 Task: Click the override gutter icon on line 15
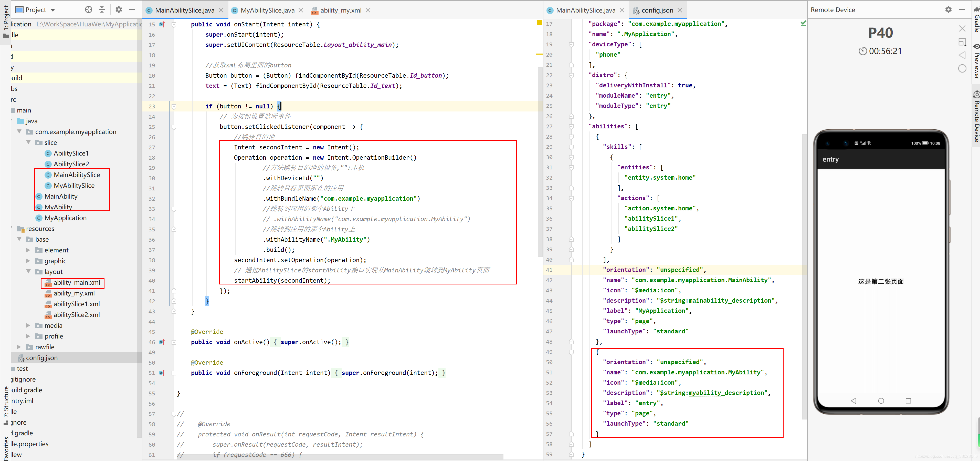coord(162,24)
